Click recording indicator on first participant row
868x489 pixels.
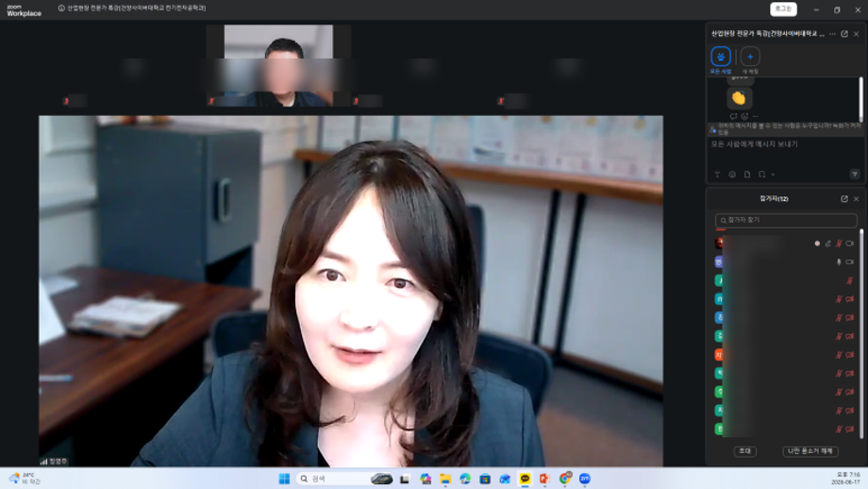coord(817,244)
